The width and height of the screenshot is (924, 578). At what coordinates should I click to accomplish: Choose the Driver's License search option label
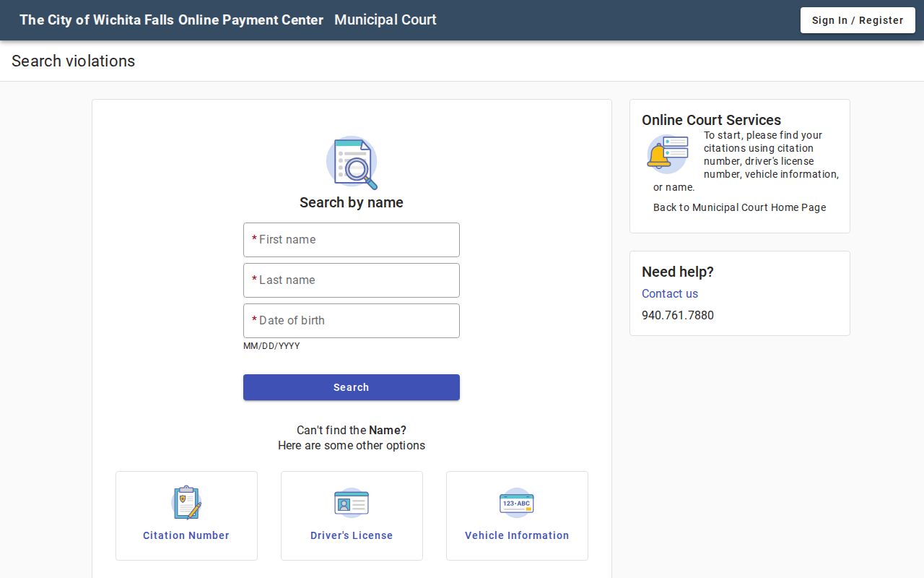point(352,535)
